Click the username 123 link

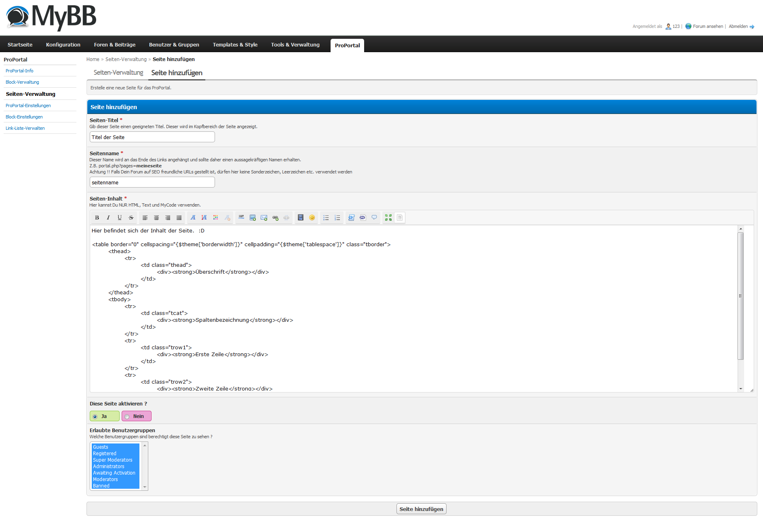[676, 26]
